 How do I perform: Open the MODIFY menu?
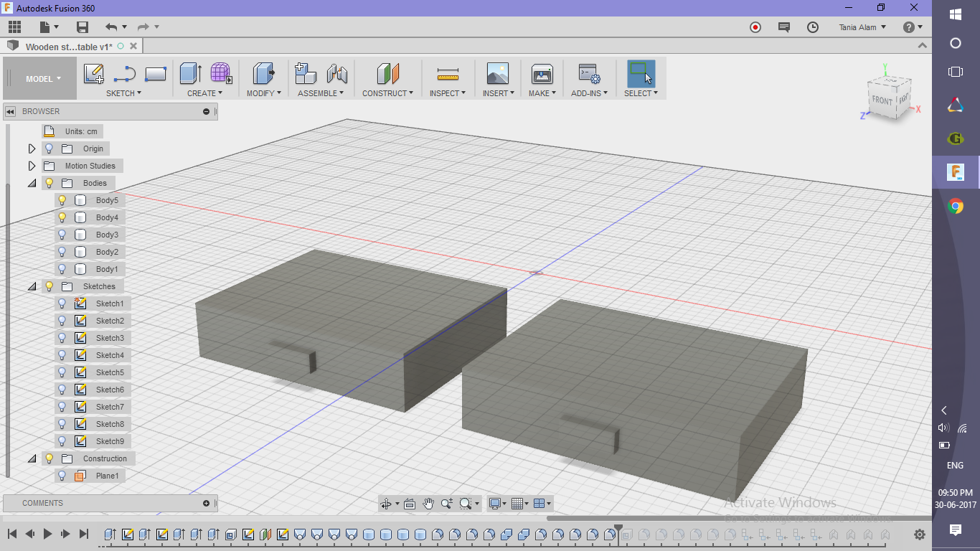click(264, 93)
